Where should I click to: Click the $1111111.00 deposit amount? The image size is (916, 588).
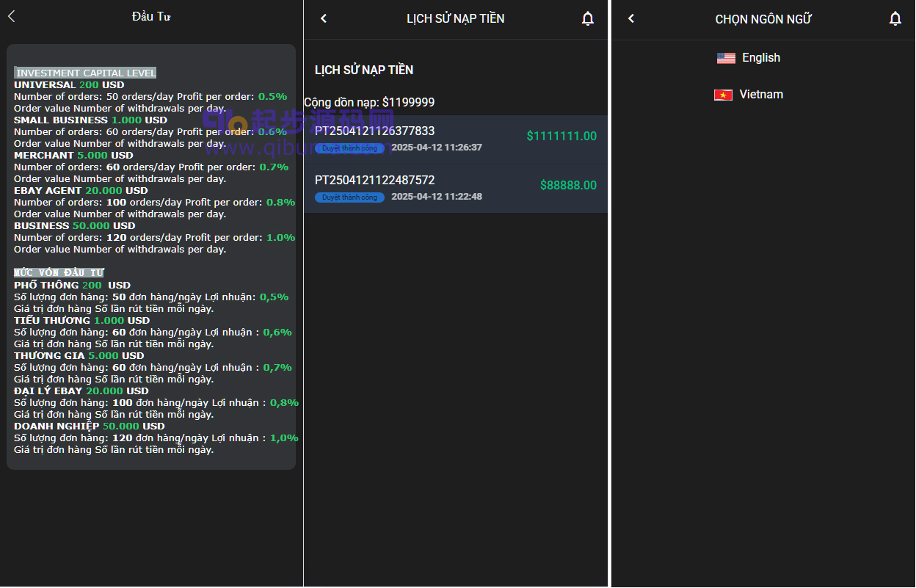[561, 136]
